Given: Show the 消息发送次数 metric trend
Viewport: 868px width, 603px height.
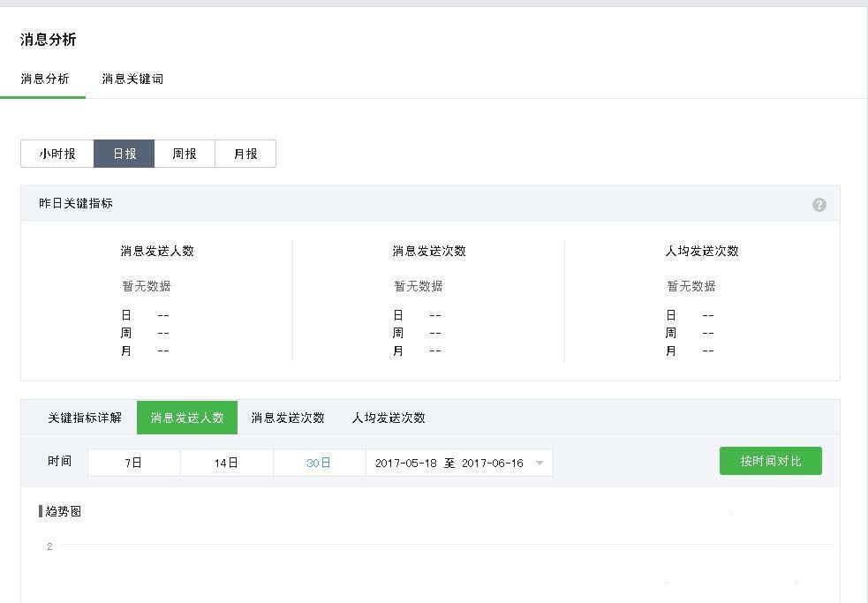Looking at the screenshot, I should (288, 418).
